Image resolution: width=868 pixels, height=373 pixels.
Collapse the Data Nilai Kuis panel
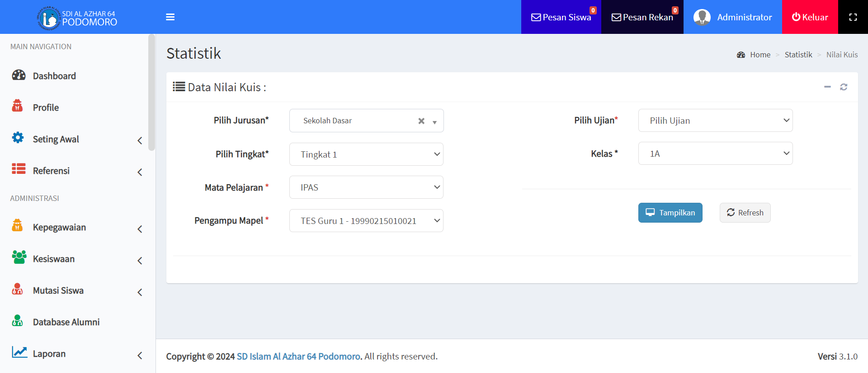pyautogui.click(x=827, y=87)
